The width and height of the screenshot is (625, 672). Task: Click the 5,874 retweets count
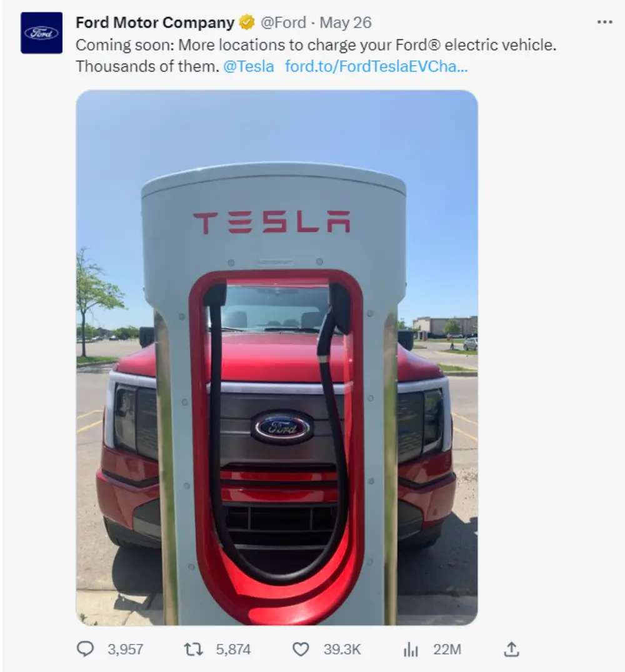point(233,650)
